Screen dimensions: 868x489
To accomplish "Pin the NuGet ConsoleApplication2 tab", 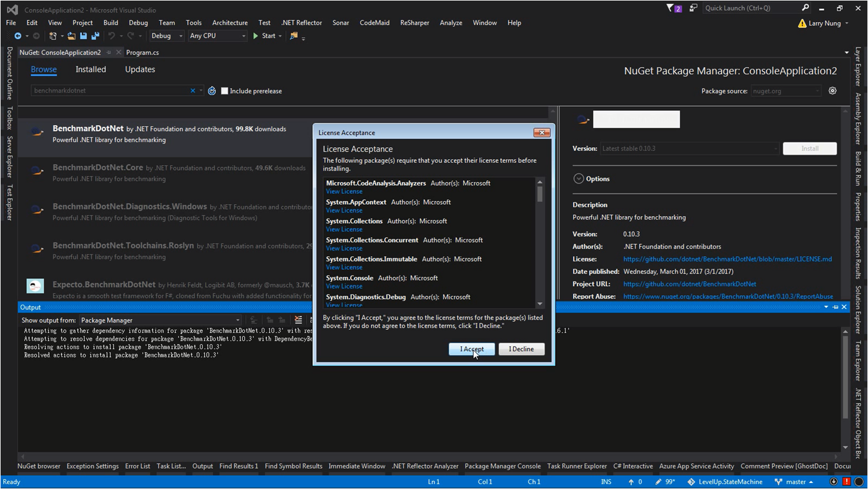I will pos(109,53).
